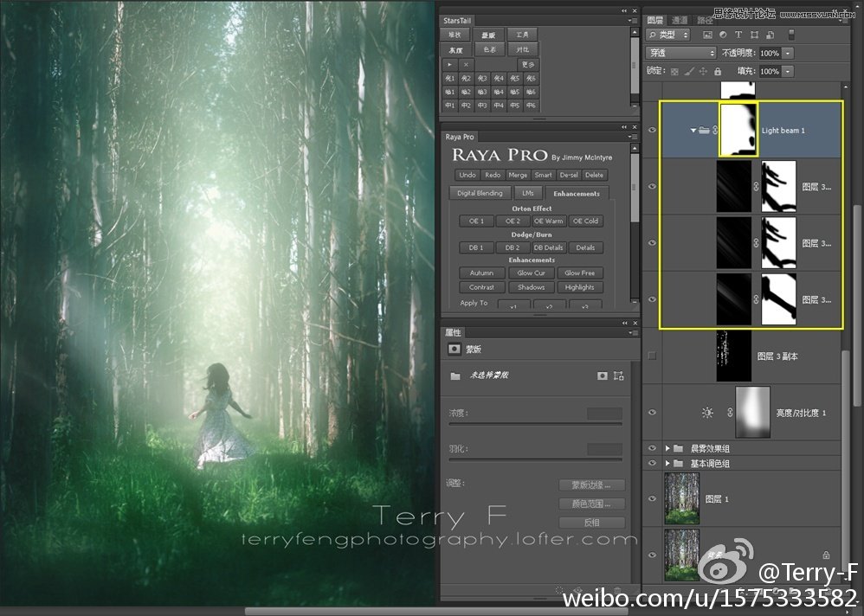Click the 反相 invert button

[x=592, y=523]
